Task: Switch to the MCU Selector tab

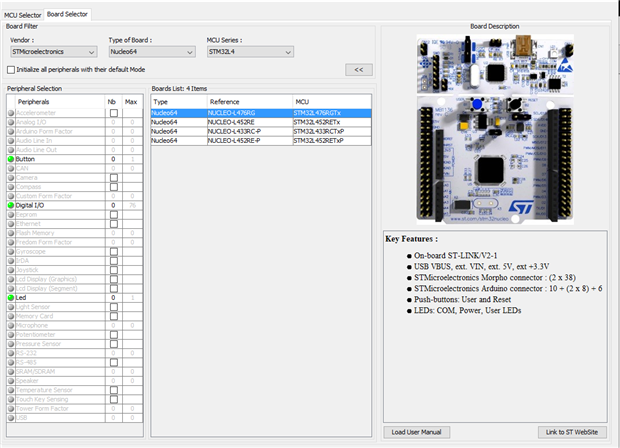Action: pyautogui.click(x=23, y=15)
